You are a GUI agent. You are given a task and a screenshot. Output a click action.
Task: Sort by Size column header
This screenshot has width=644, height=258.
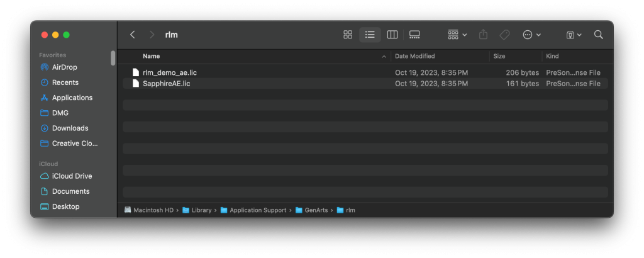(x=499, y=56)
